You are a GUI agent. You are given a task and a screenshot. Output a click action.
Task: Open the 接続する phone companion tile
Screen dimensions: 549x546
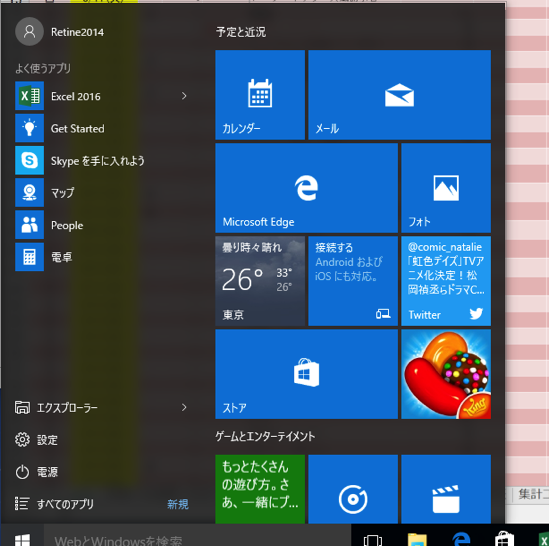point(353,281)
